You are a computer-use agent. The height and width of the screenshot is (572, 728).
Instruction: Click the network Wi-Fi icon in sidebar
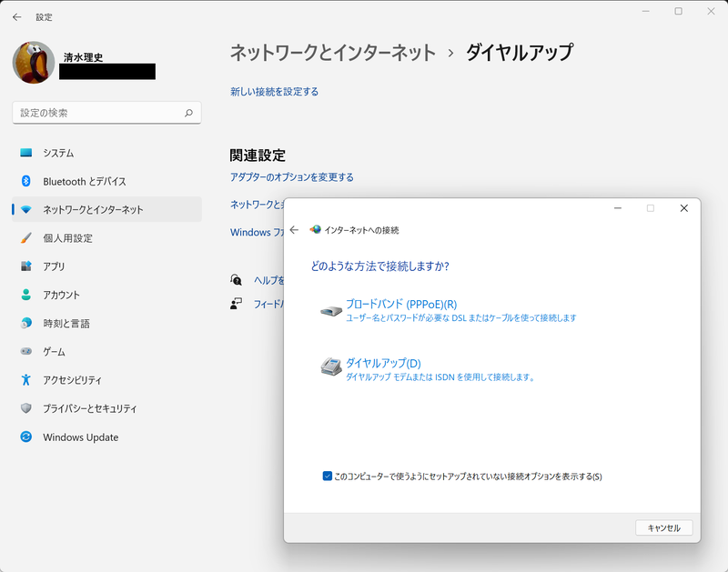point(26,210)
